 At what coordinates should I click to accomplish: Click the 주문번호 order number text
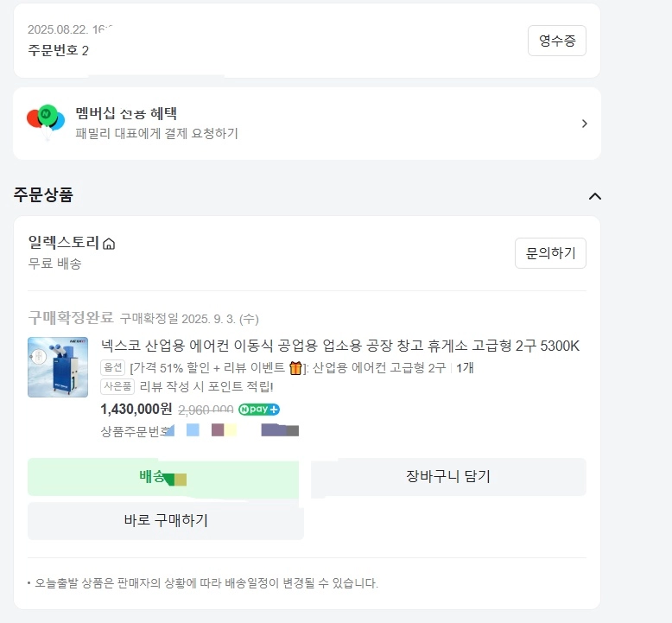58,51
